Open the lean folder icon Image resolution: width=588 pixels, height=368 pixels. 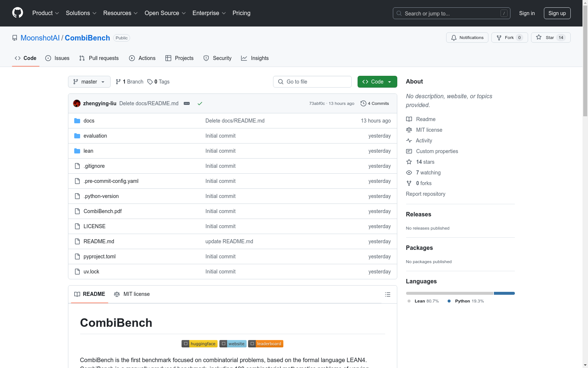77,151
